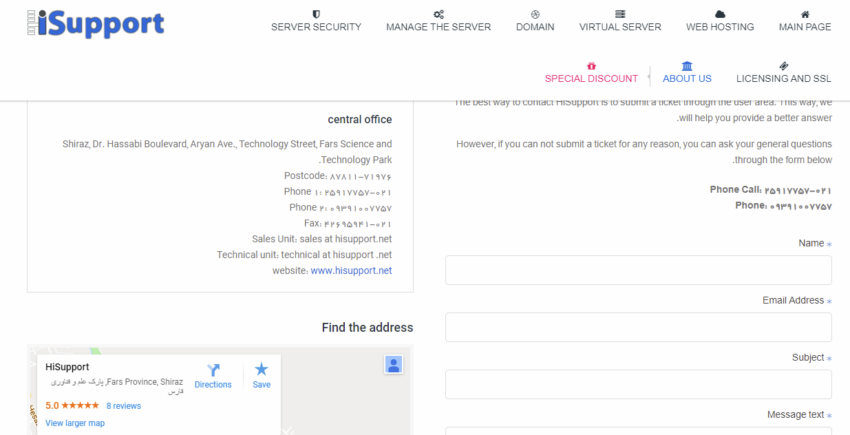This screenshot has width=850, height=435.
Task: Open the Web Hosting menu item
Action: (720, 27)
